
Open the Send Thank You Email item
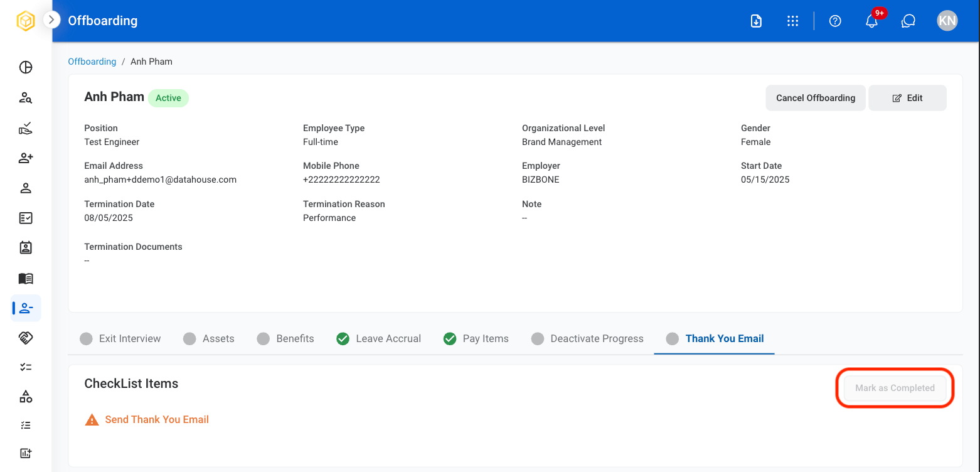[157, 419]
